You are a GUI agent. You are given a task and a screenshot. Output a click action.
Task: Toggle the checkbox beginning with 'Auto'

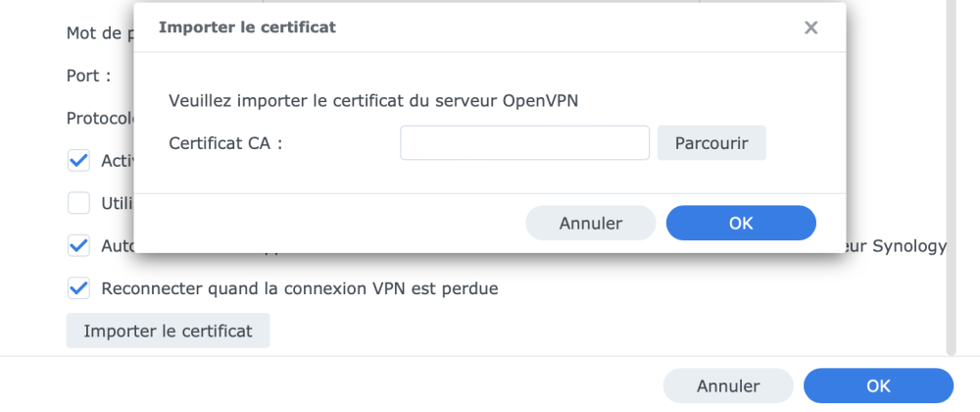(78, 246)
